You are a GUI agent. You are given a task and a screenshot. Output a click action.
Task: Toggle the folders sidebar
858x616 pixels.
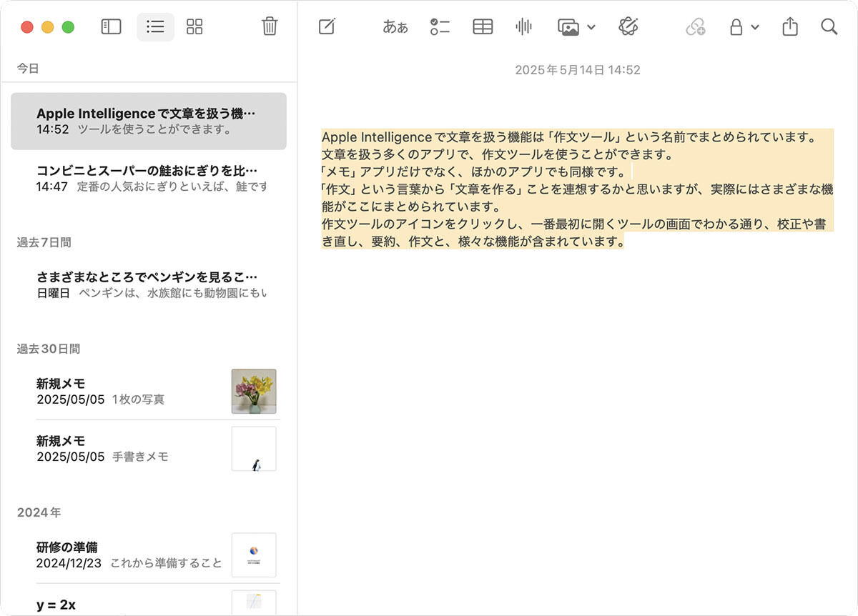(111, 27)
